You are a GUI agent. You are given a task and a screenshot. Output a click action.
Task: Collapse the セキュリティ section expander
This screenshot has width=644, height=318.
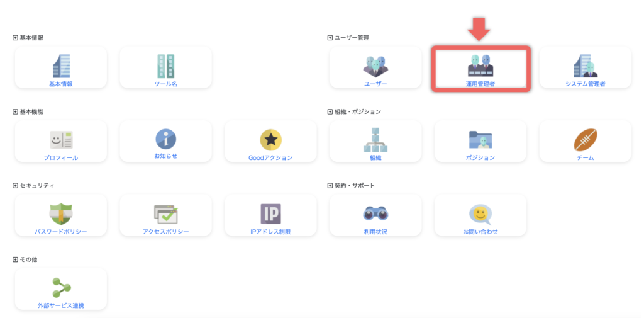[x=16, y=186]
